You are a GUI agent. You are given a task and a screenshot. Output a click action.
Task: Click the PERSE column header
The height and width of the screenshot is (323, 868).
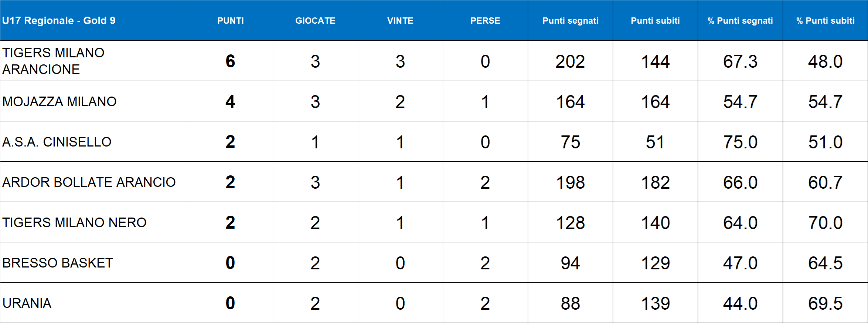coord(485,21)
